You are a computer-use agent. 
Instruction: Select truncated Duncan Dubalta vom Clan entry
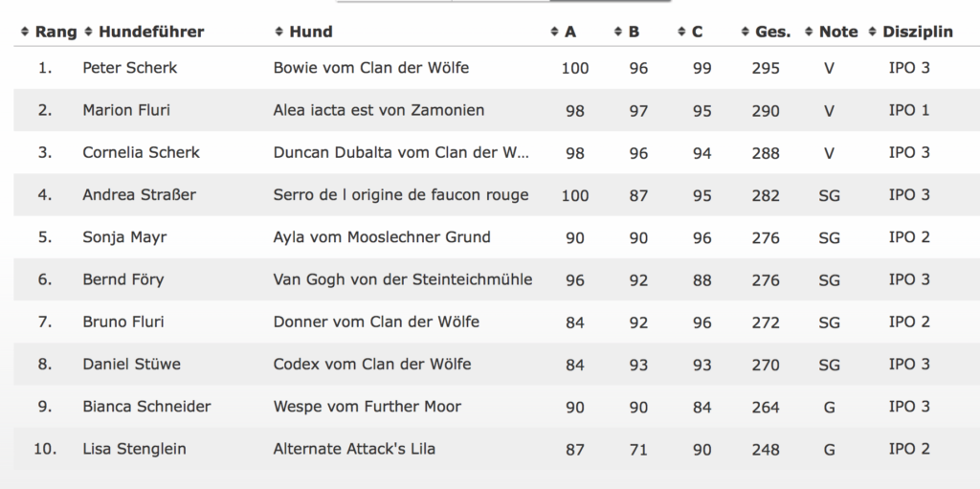click(x=401, y=152)
